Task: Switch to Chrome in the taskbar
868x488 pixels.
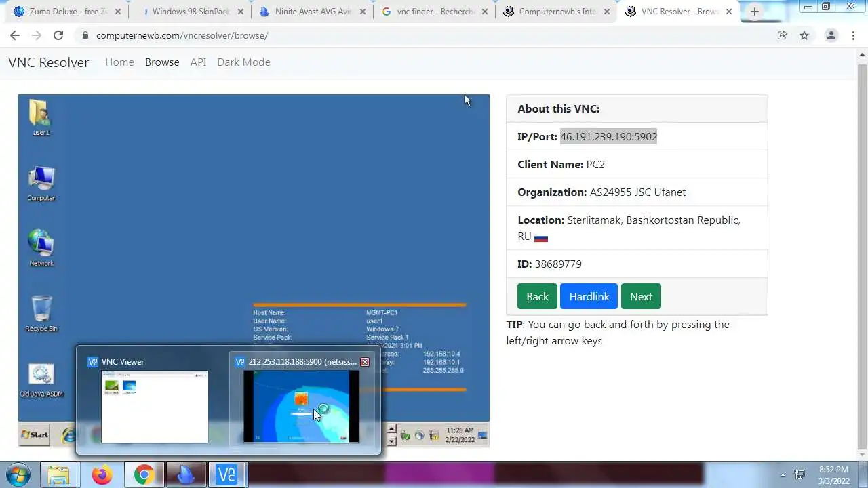Action: 144,474
